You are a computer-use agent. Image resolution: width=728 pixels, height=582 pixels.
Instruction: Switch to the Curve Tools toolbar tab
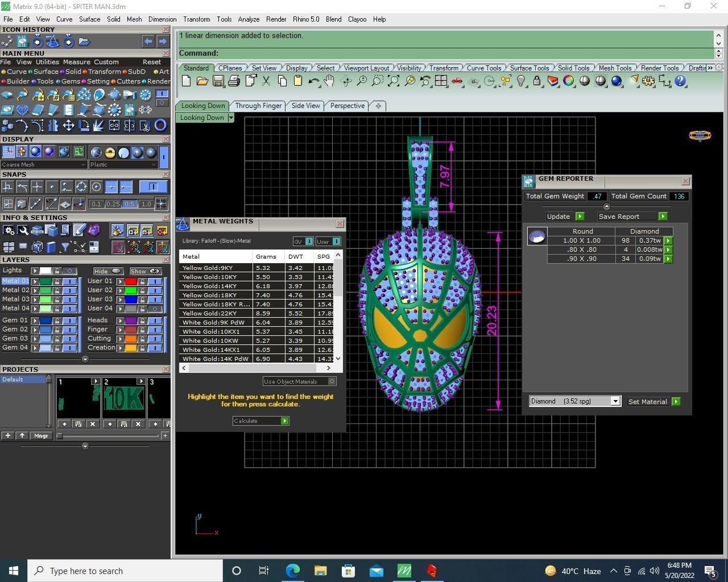coord(483,68)
